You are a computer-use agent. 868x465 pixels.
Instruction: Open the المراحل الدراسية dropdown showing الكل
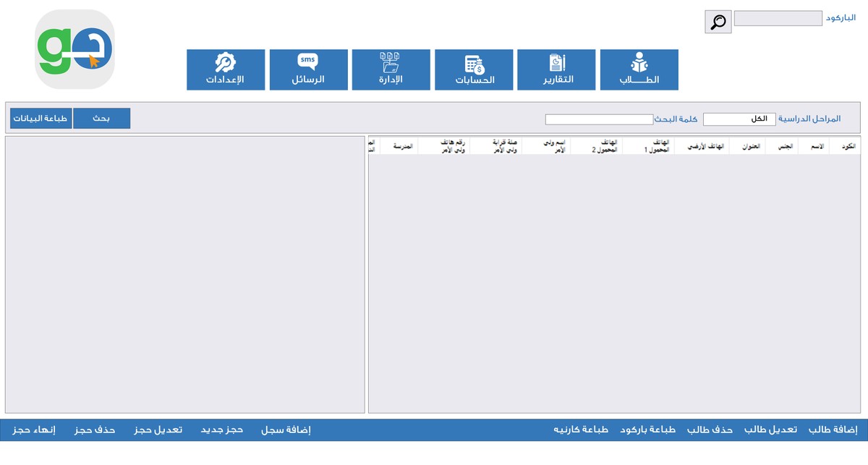(x=739, y=119)
